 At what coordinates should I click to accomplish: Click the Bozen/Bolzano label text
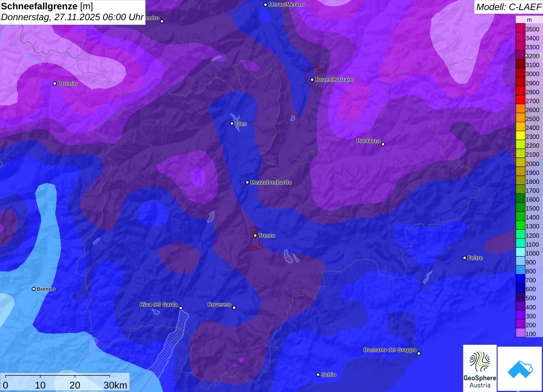pos(335,79)
